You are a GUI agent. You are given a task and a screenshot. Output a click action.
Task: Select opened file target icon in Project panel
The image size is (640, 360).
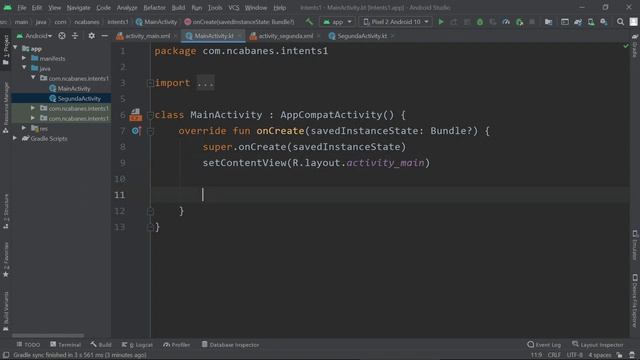click(x=62, y=36)
